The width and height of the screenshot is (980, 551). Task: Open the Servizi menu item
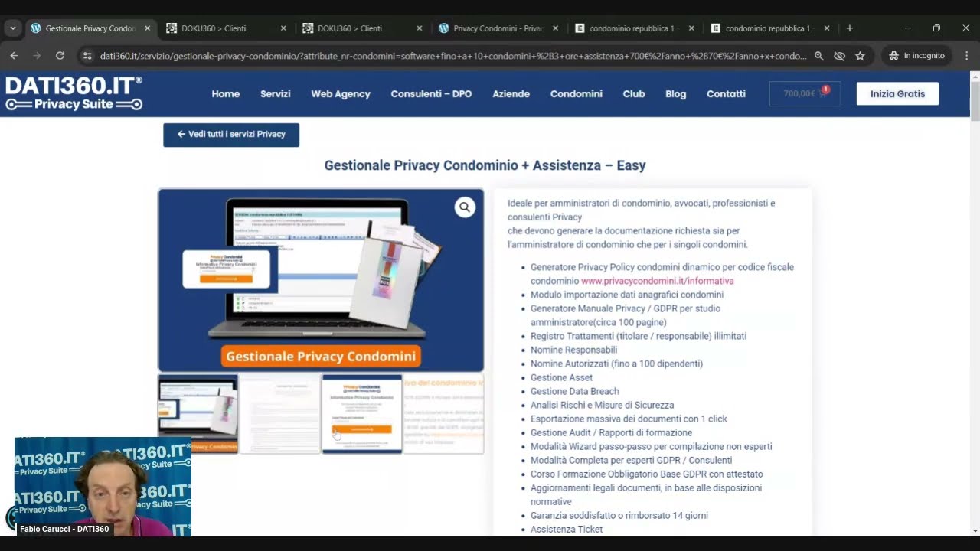click(276, 94)
